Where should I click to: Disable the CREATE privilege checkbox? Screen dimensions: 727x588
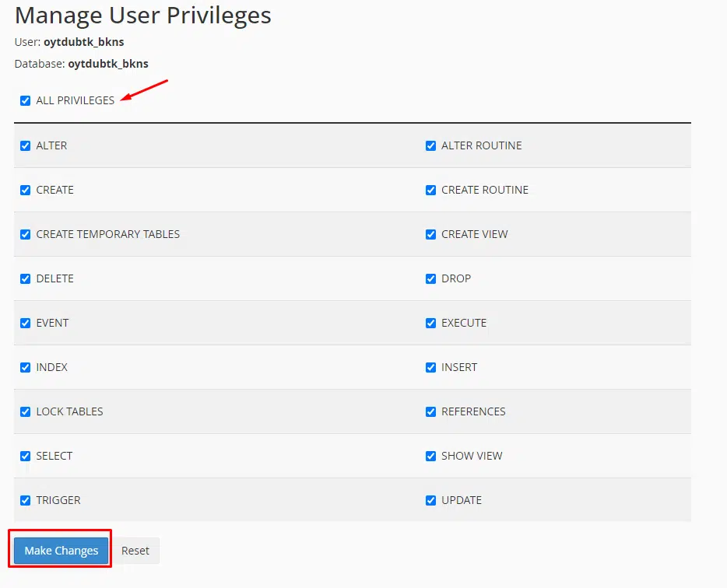[26, 190]
